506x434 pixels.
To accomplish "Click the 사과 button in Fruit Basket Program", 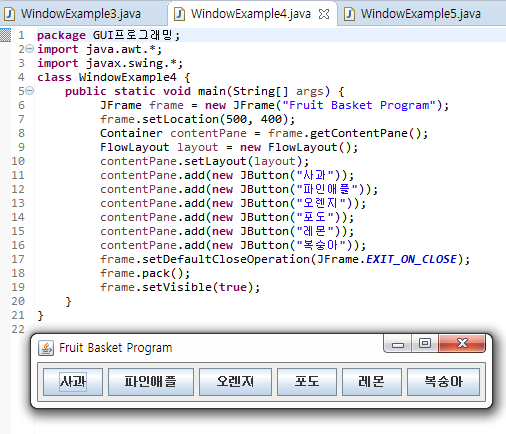I will [73, 382].
